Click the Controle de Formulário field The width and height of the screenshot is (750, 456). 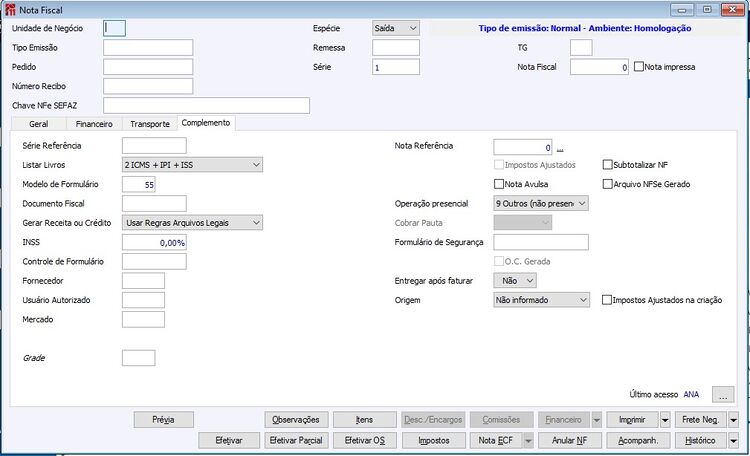point(154,261)
